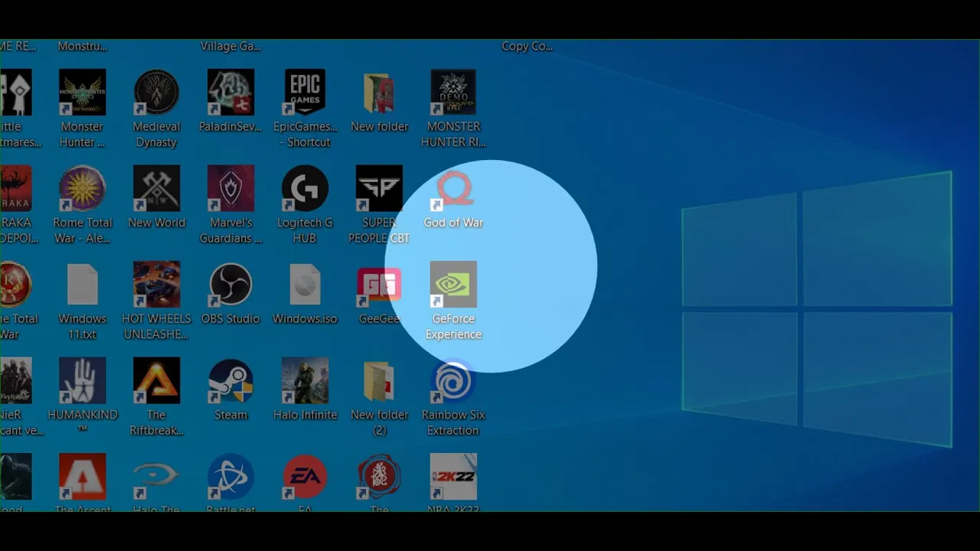Launch The Ascent game shortcut
Image resolution: width=980 pixels, height=551 pixels.
click(82, 477)
